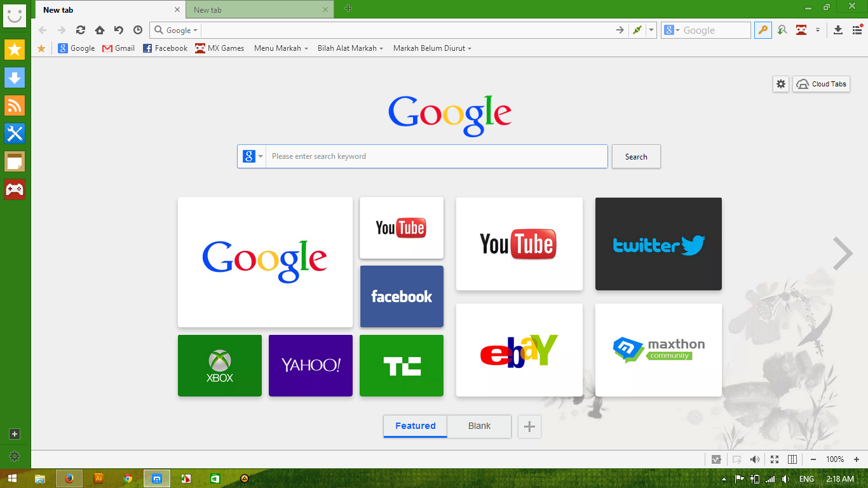Screen dimensions: 868x488
Task: Open the RSS reader in the sidebar
Action: coord(15,105)
